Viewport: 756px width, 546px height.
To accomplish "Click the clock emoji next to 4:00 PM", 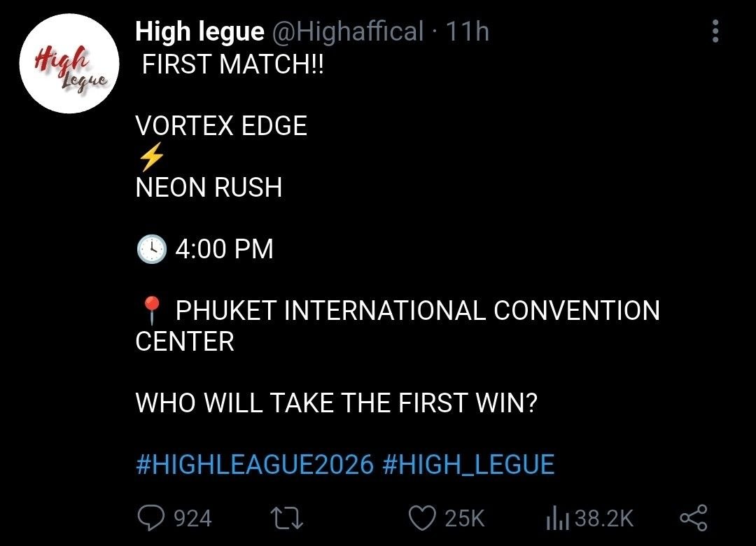I will click(x=152, y=249).
